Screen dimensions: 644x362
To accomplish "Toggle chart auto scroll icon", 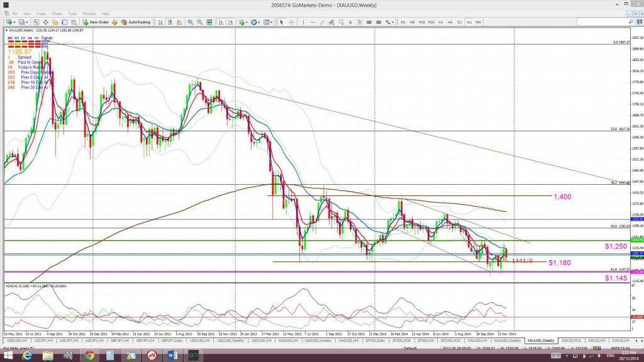I will point(221,22).
